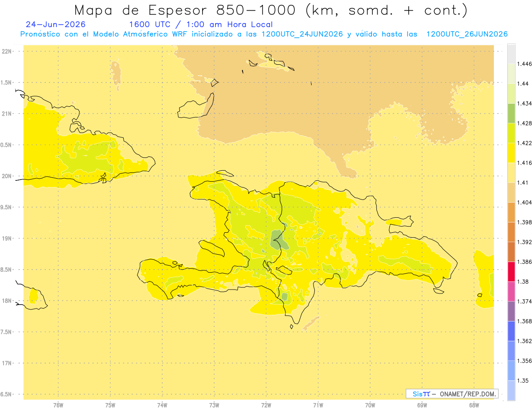Pick the gray swatch at the top of the color bar

point(511,54)
